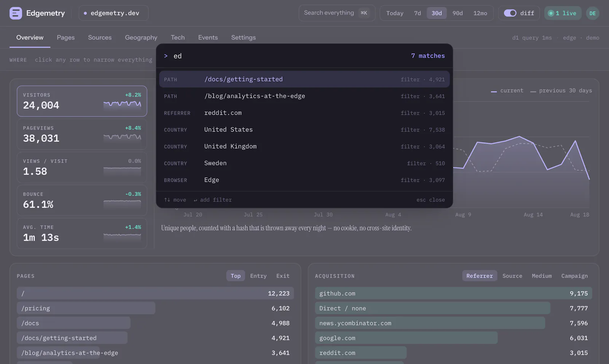
Task: Filter by google.com referrer row
Action: (453, 338)
